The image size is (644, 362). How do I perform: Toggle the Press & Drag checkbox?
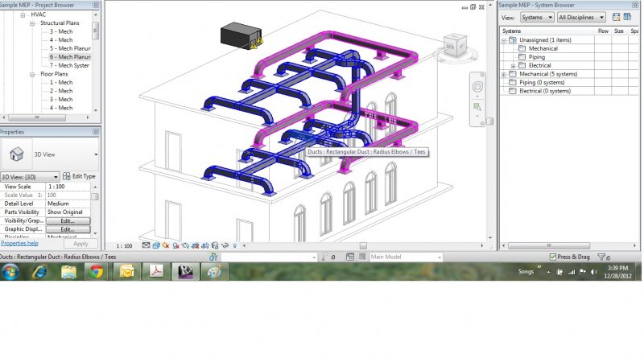coord(553,257)
